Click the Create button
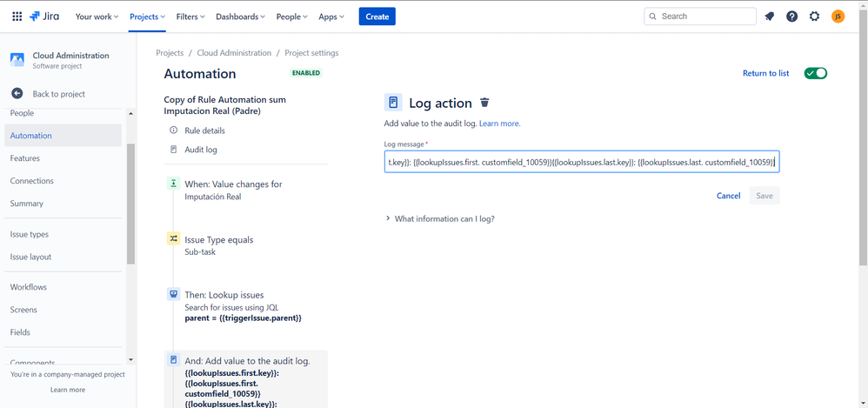 point(377,17)
